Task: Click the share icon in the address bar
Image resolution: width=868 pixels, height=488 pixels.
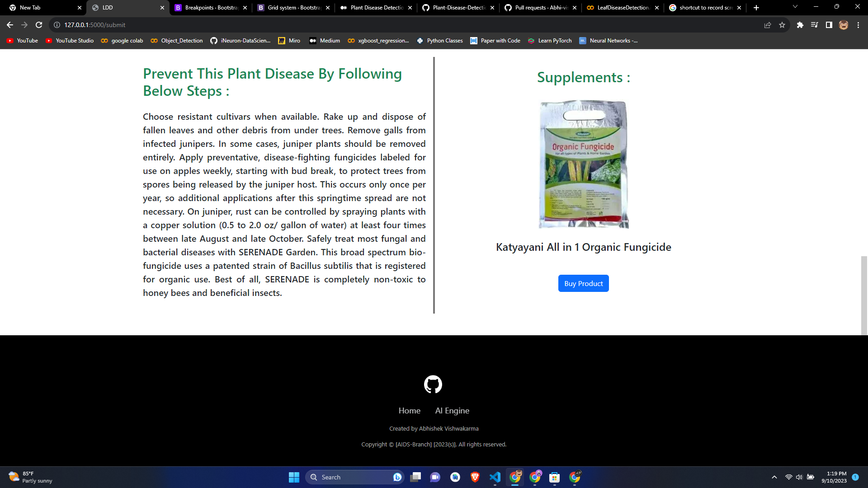Action: click(768, 25)
